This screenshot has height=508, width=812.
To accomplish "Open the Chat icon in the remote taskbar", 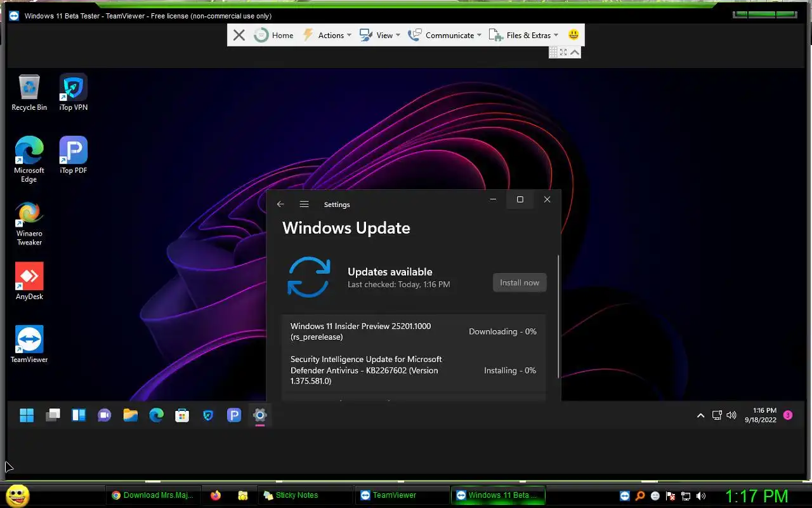I will pyautogui.click(x=105, y=415).
